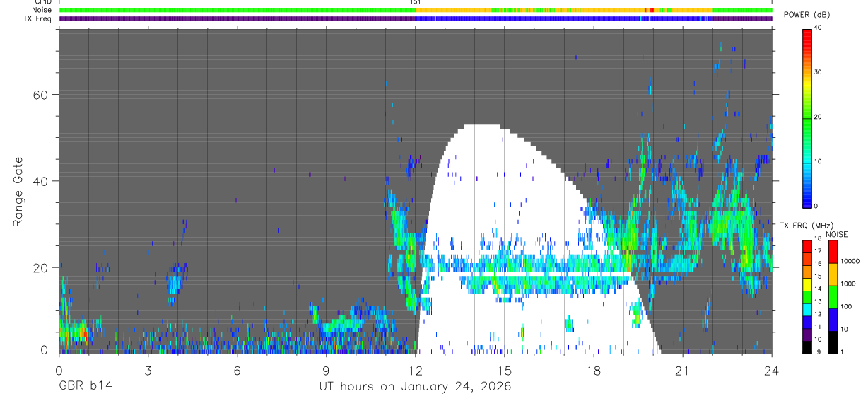Click the 18 label on TX FRQ legend
Viewport: 868px width, 401px height.
click(817, 239)
